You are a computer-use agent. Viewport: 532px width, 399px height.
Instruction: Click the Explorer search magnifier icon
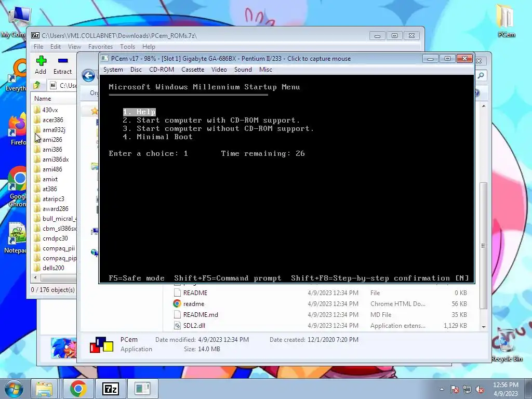(481, 75)
